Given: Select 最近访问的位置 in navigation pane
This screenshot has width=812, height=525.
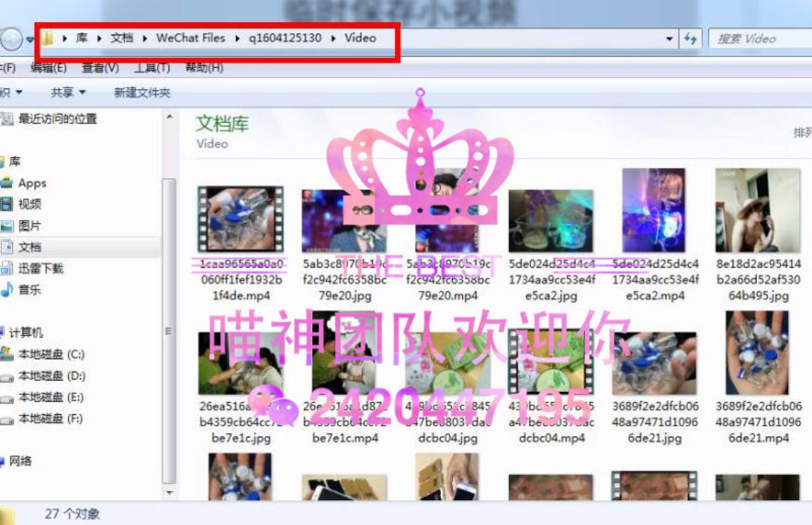Looking at the screenshot, I should point(57,119).
